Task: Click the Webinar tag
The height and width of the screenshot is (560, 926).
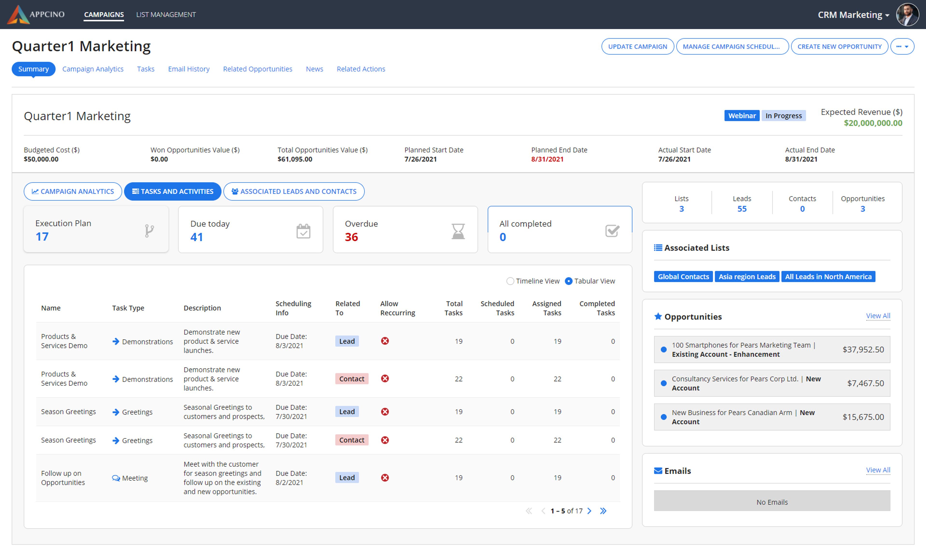Action: click(742, 116)
